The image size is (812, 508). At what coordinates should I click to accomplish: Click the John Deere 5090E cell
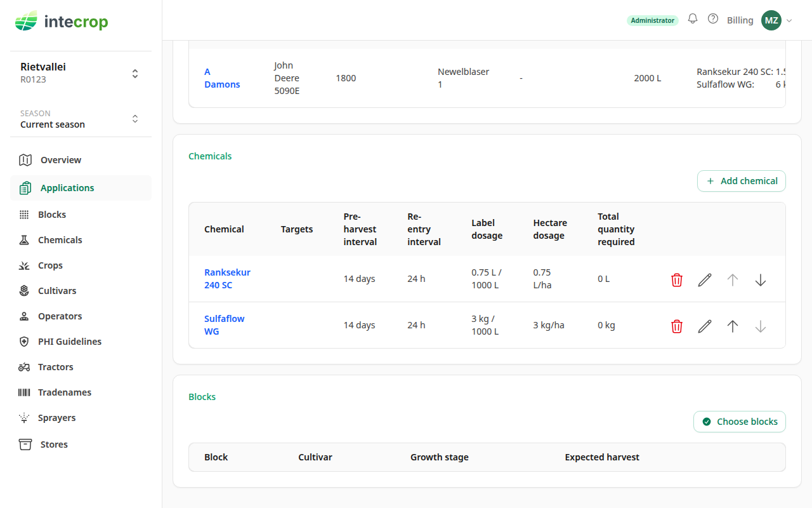coord(287,78)
